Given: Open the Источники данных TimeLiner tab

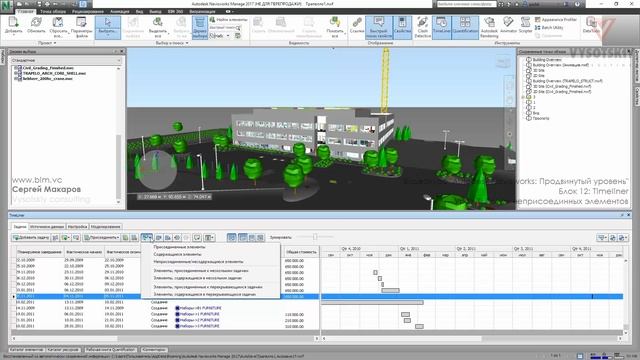Looking at the screenshot, I should coord(47,227).
